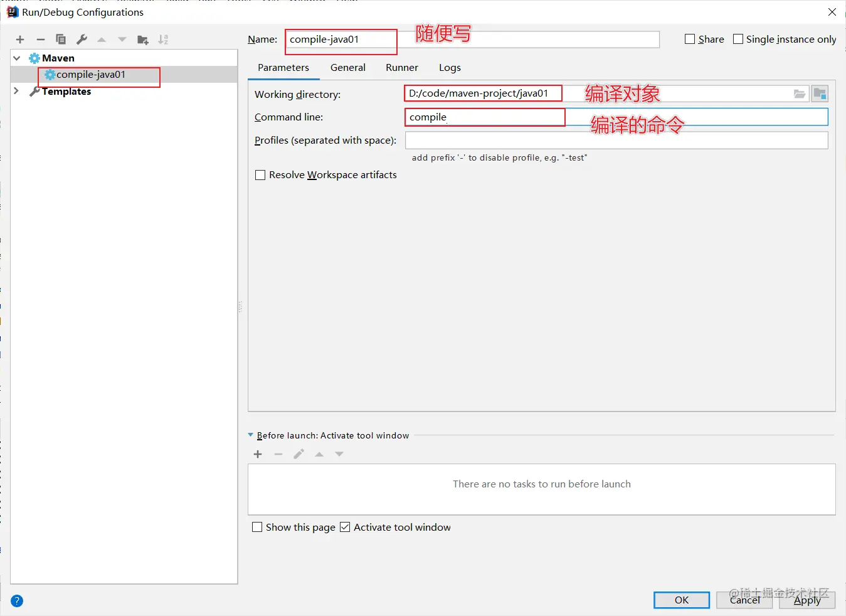Viewport: 846px width, 616px height.
Task: Move configuration up in left toolbar
Action: click(102, 40)
